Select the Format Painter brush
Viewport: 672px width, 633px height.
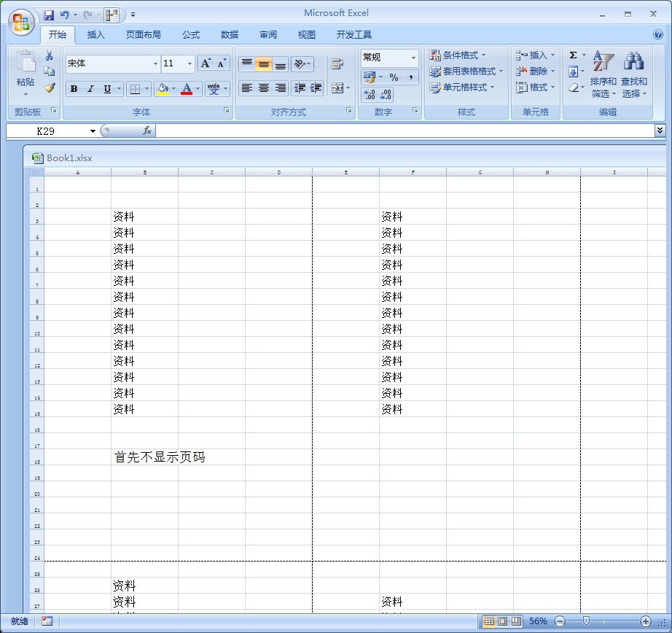click(50, 88)
